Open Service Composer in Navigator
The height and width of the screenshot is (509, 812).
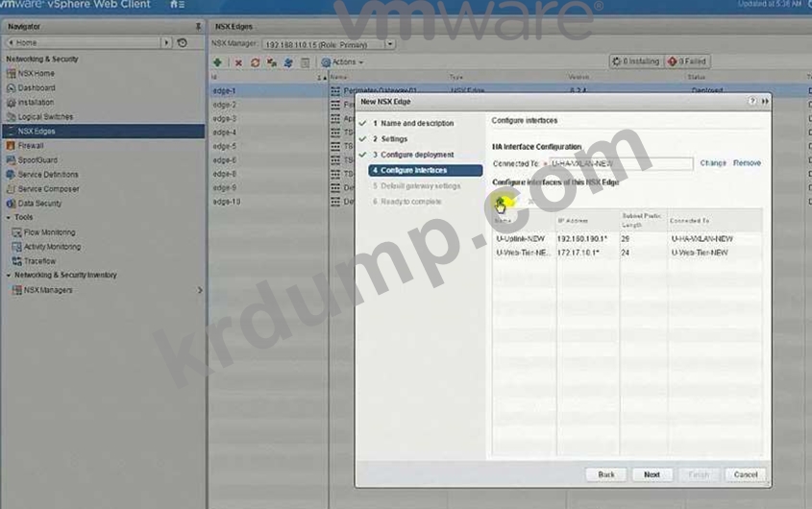(49, 189)
